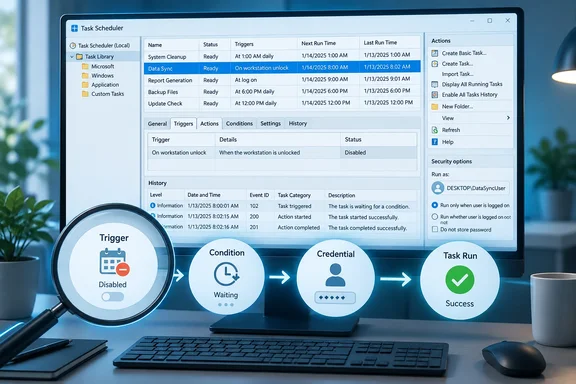The image size is (576, 384).
Task: Check the Do not store password box
Action: pyautogui.click(x=435, y=229)
